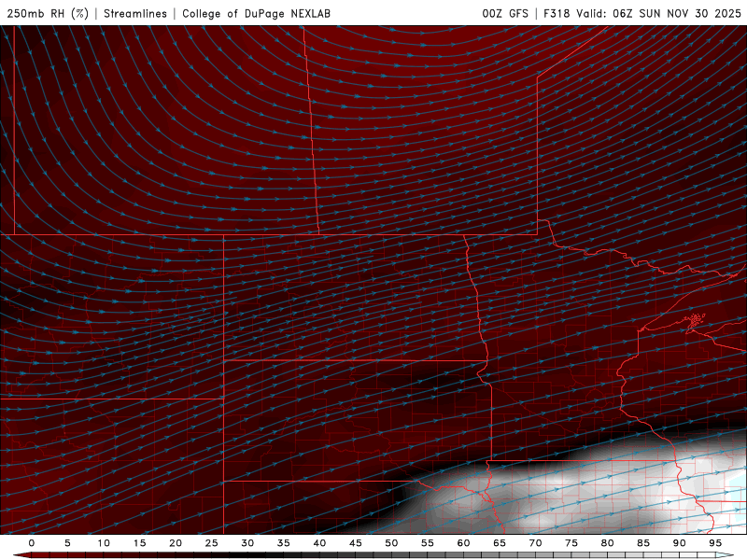Screen dimensions: 747x560
Task: Click "College of DuPage NEXLAB" text
Action: click(256, 13)
